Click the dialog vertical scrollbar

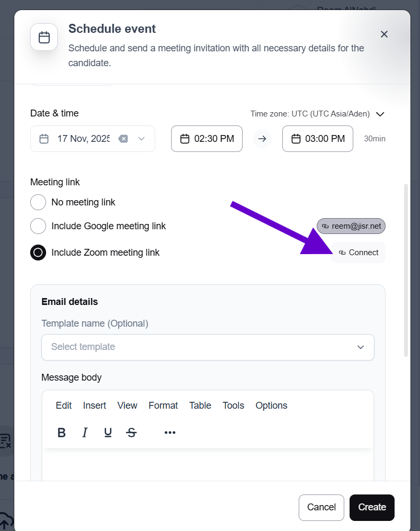tap(406, 270)
